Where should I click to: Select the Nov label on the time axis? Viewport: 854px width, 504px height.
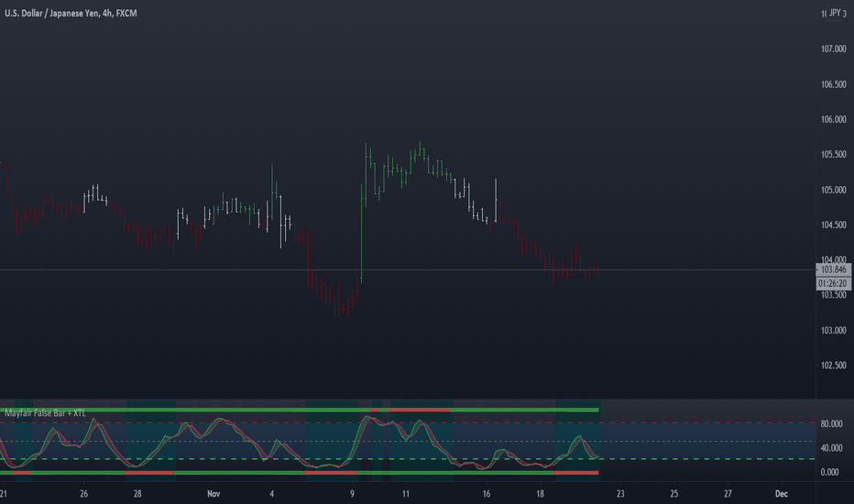point(213,494)
